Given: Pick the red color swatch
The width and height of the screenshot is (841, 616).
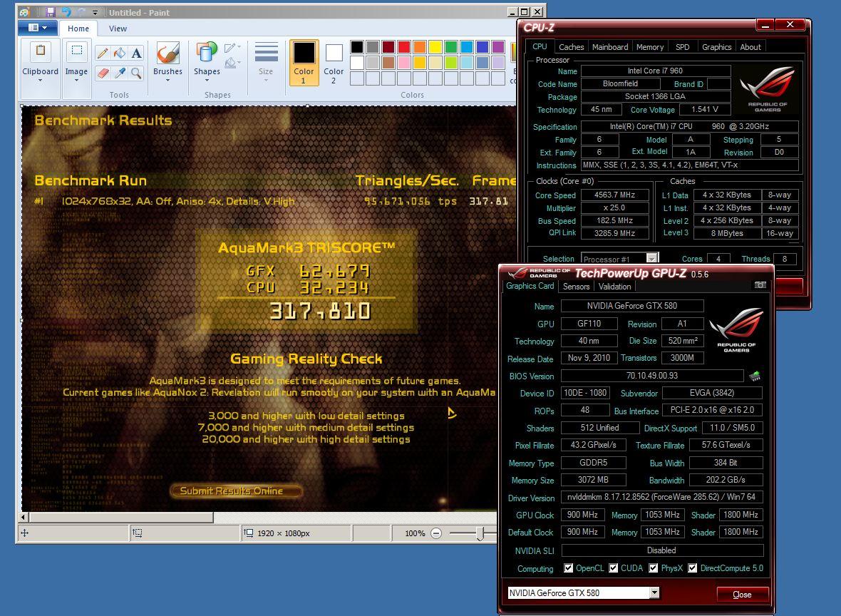Looking at the screenshot, I should (x=404, y=47).
